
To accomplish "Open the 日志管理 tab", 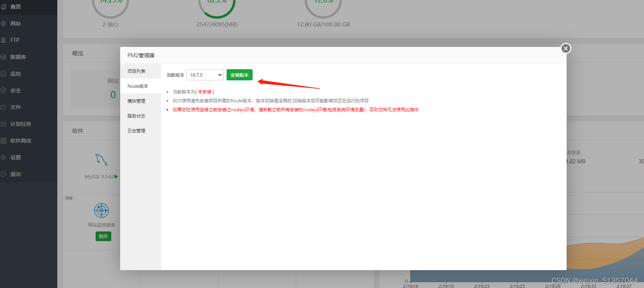I will pyautogui.click(x=141, y=131).
